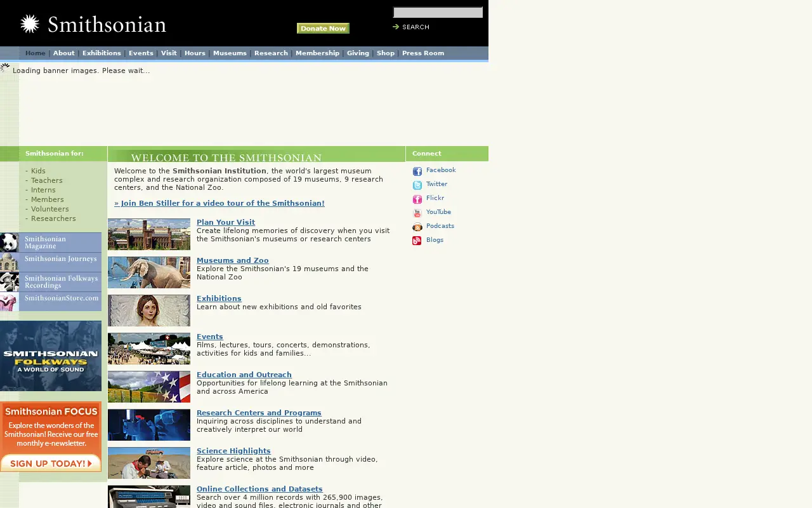Open the Twitter bird icon
812x508 pixels.
[417, 185]
